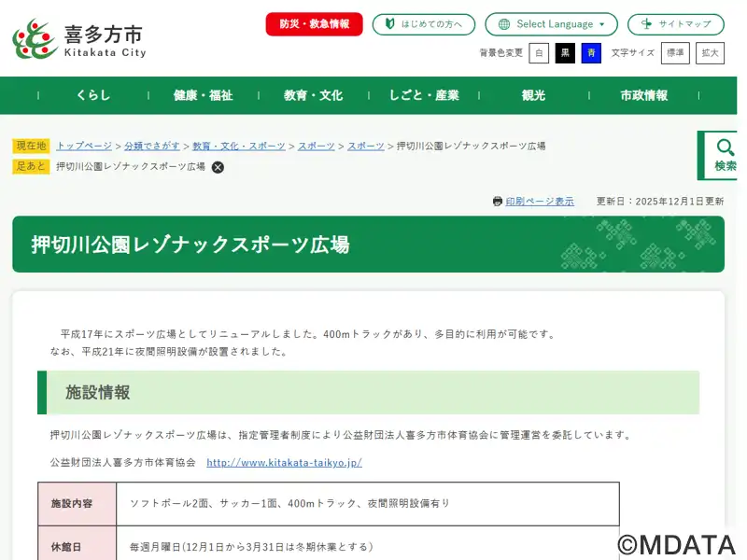Select the 休館日 table header cell
This screenshot has height=560, width=747.
pyautogui.click(x=77, y=543)
